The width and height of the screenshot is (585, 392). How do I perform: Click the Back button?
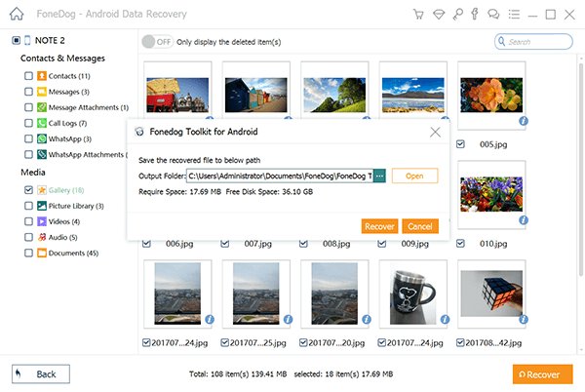tap(41, 374)
